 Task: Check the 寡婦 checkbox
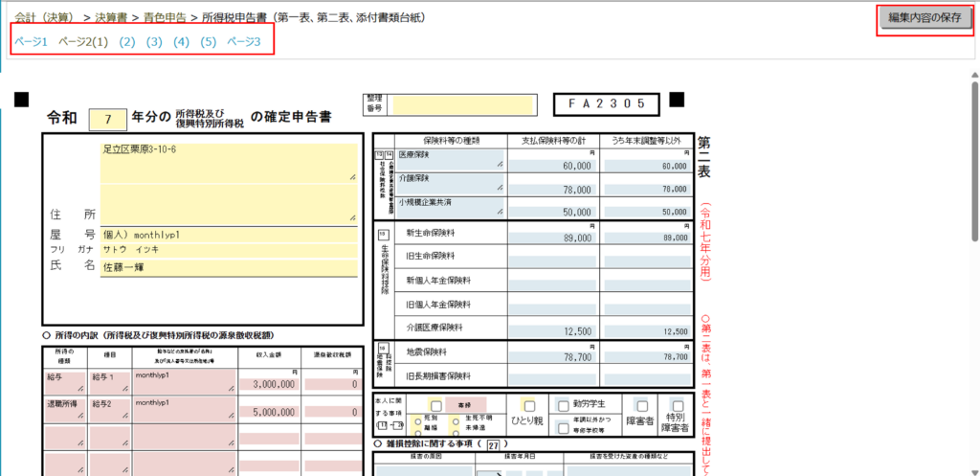[436, 406]
